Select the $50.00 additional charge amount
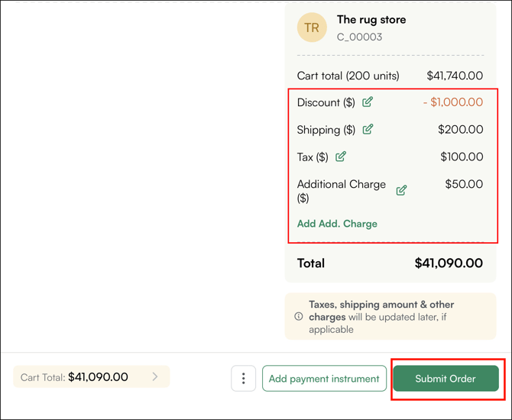 [464, 184]
